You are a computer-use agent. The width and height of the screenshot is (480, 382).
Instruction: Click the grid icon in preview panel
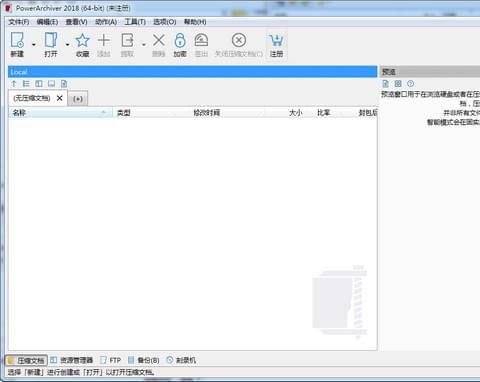click(398, 84)
